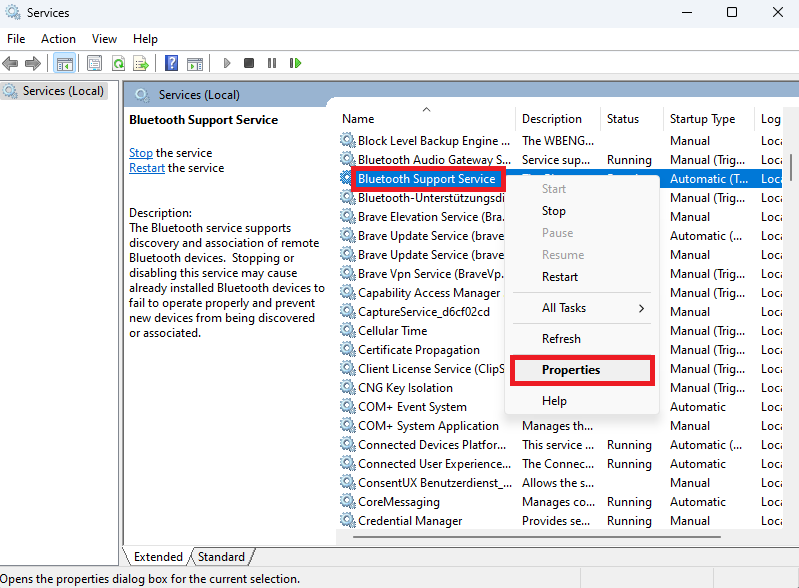Screen dimensions: 799x588
Task: Select the Bluetooth Audio Gateway service row
Action: [560, 159]
